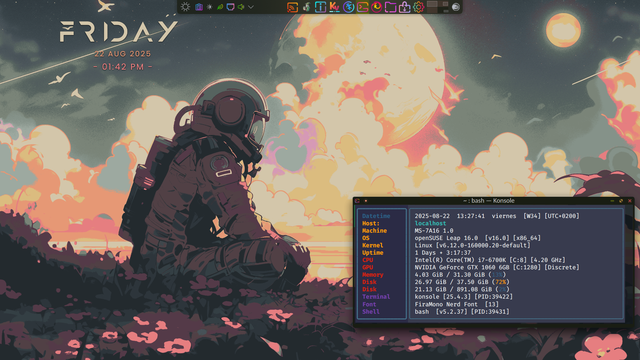This screenshot has width=640, height=360.
Task: Click the 'localhost' hostname text
Action: click(x=430, y=223)
